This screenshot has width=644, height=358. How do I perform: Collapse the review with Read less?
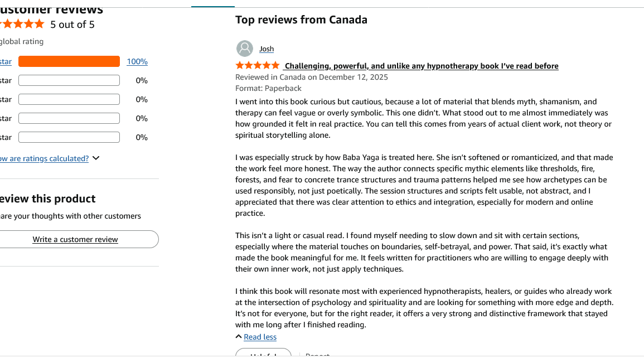click(260, 337)
